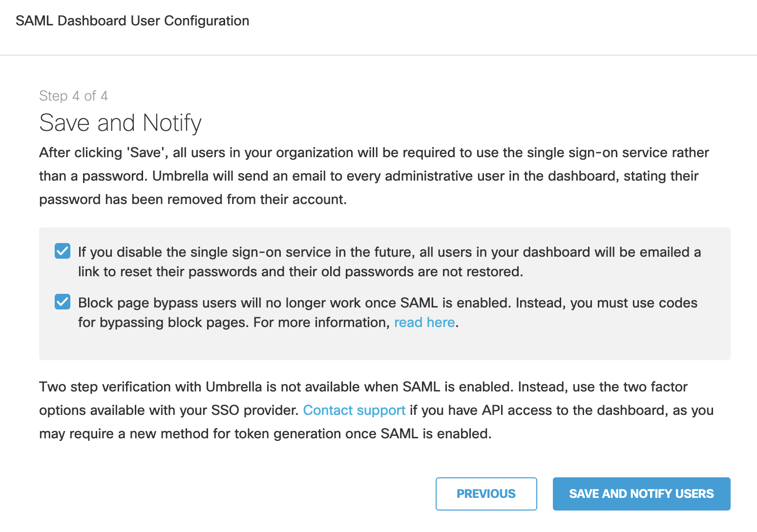Click the SAML Dashboard User Configuration header
The height and width of the screenshot is (532, 757).
tap(132, 20)
